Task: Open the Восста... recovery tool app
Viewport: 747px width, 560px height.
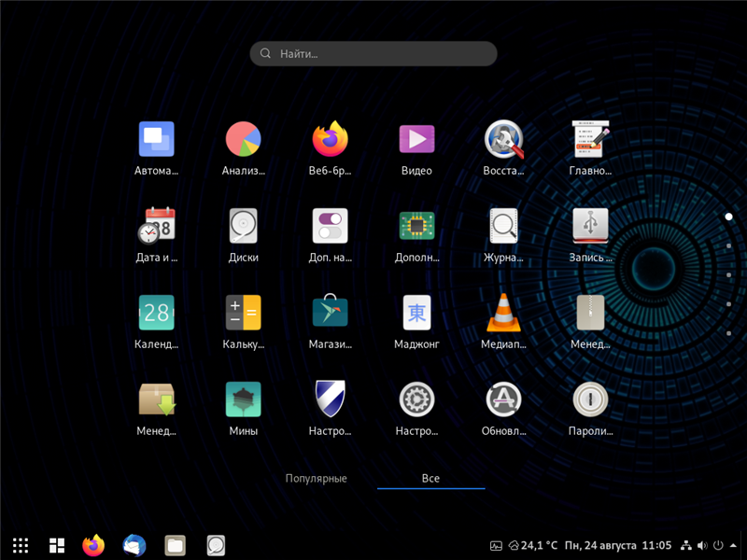Action: click(x=503, y=148)
